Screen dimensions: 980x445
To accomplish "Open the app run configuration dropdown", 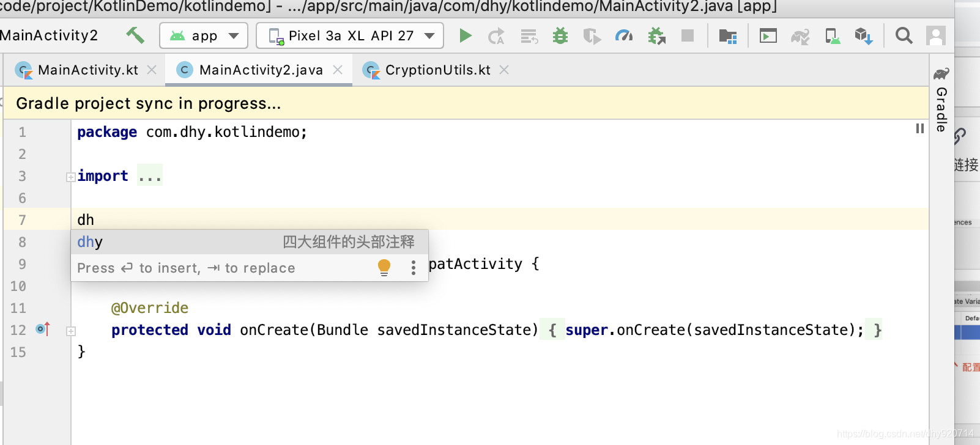I will 204,35.
